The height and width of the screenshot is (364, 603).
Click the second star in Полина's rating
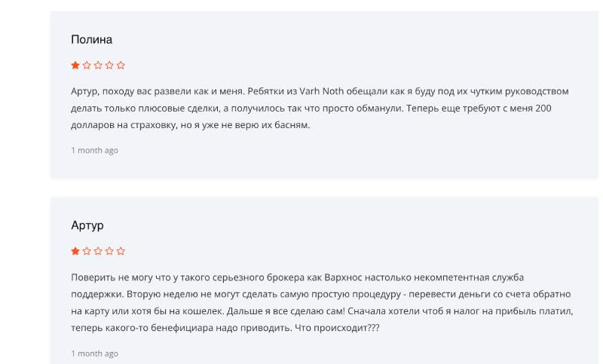pos(87,66)
